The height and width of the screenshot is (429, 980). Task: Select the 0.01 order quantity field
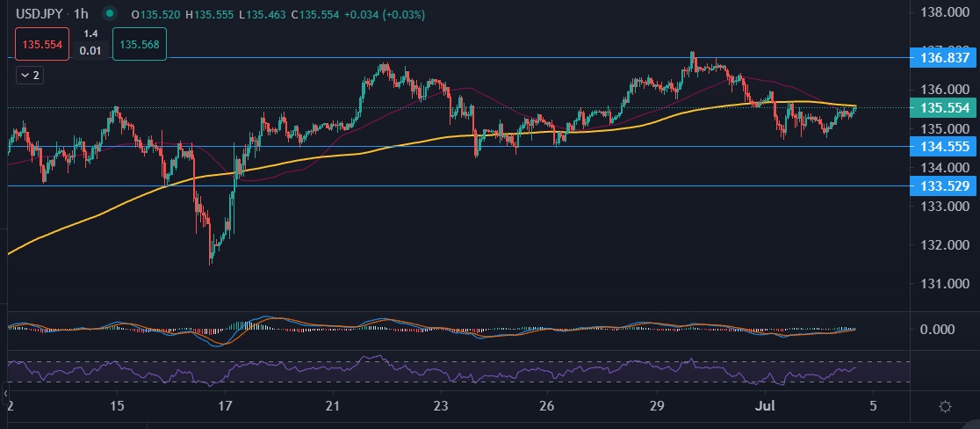pyautogui.click(x=90, y=51)
